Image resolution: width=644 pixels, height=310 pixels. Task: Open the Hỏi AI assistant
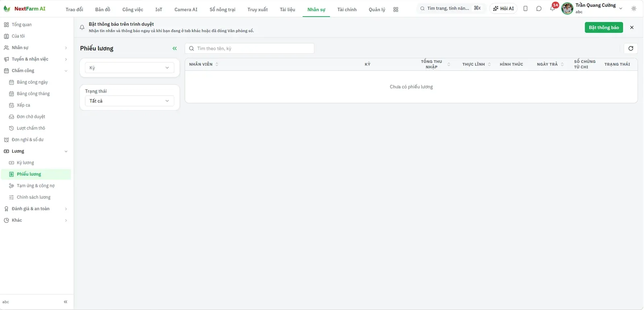[x=503, y=8]
